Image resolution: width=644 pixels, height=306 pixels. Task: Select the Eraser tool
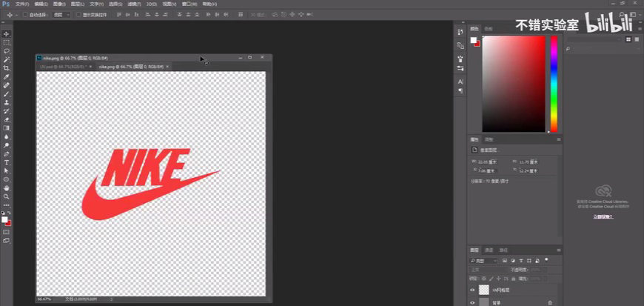pos(7,120)
